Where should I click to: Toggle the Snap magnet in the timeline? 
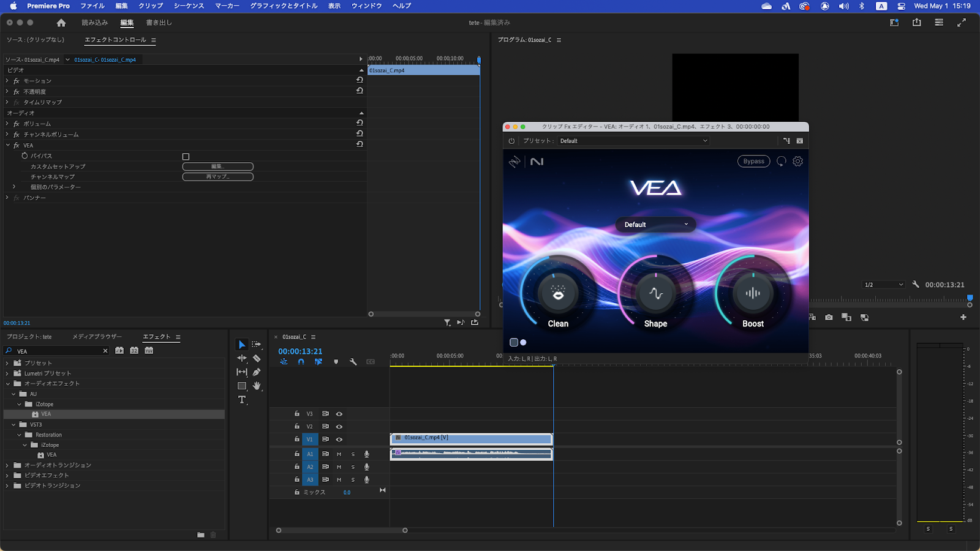tap(301, 362)
